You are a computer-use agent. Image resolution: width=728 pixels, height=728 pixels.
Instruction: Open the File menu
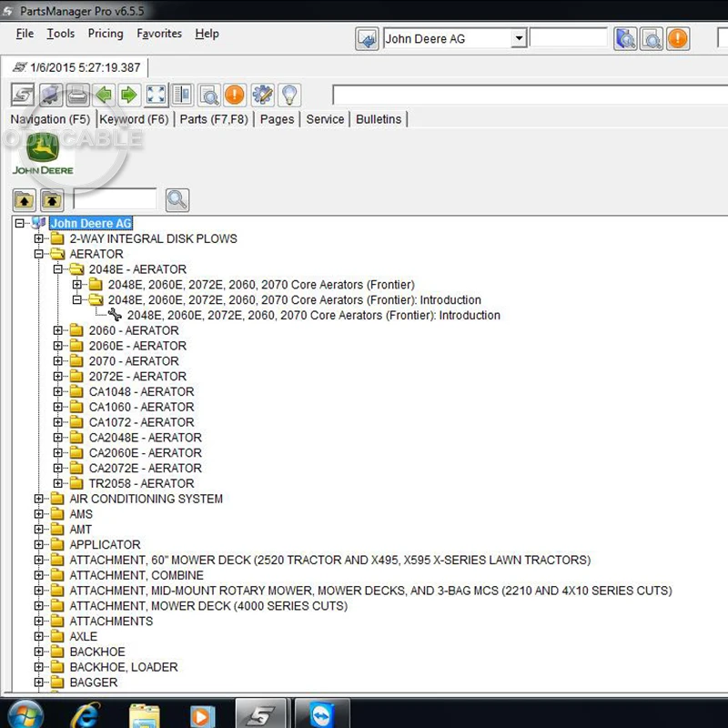(x=25, y=34)
